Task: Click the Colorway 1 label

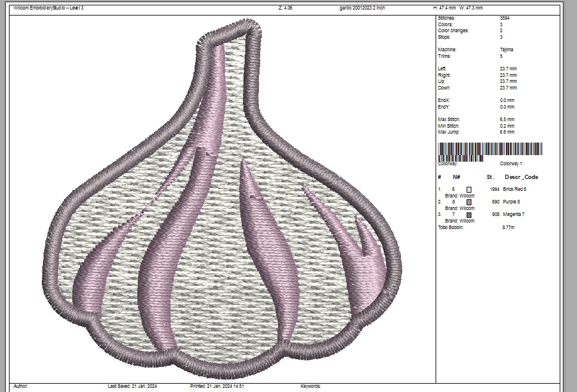Action: tap(511, 163)
